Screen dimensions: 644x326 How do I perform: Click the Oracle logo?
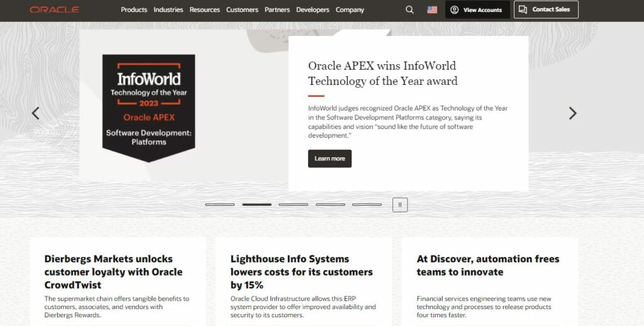click(x=54, y=9)
